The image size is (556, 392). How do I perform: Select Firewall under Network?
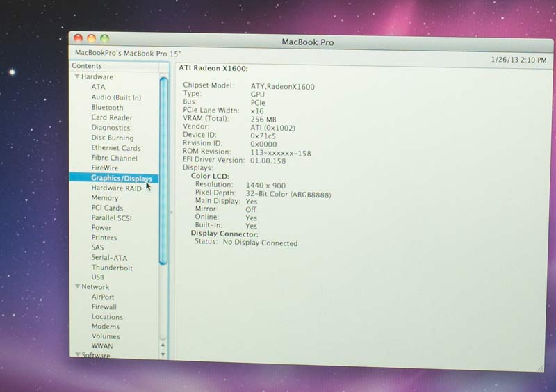(104, 307)
